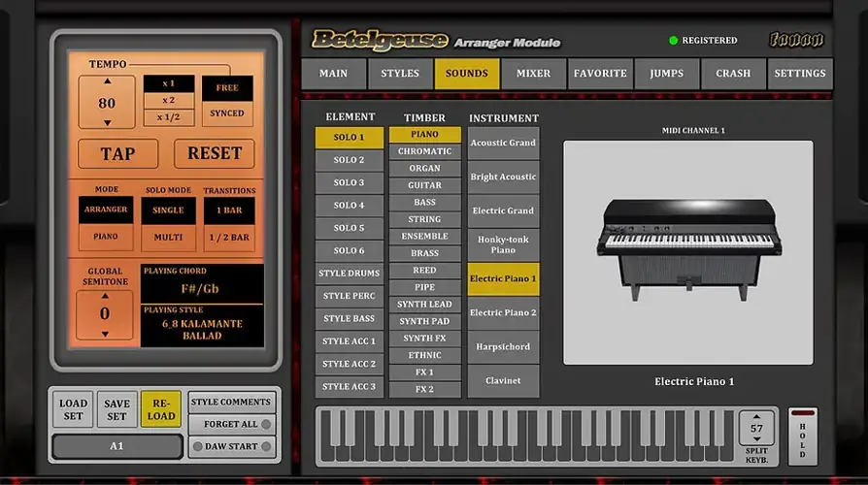Decrease tempo with the down arrow

click(x=106, y=123)
